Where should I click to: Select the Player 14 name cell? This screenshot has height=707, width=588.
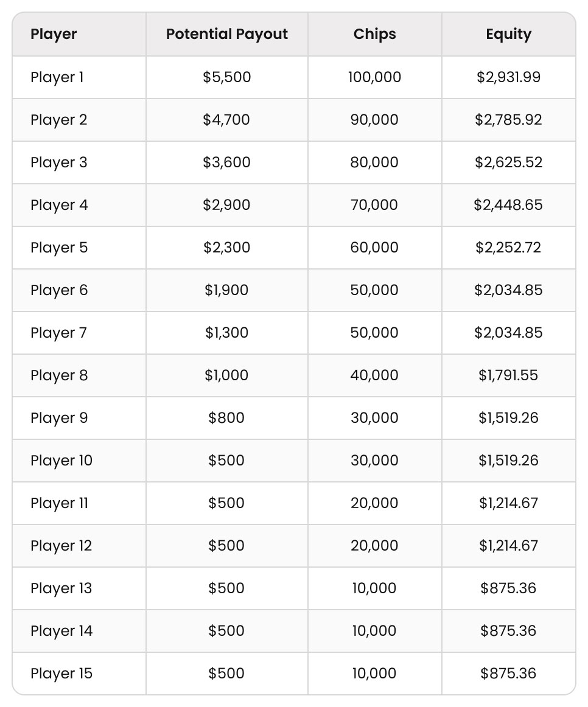61,631
